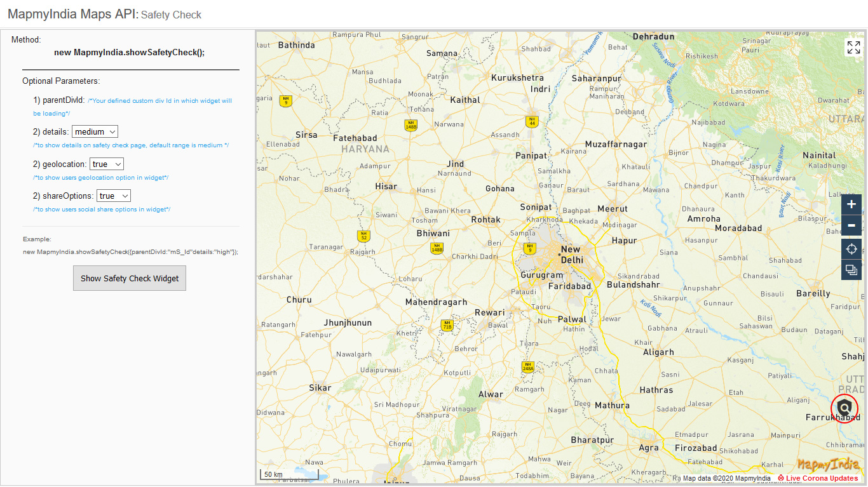Click the Bharatpur city label
The height and width of the screenshot is (487, 868).
coord(592,440)
